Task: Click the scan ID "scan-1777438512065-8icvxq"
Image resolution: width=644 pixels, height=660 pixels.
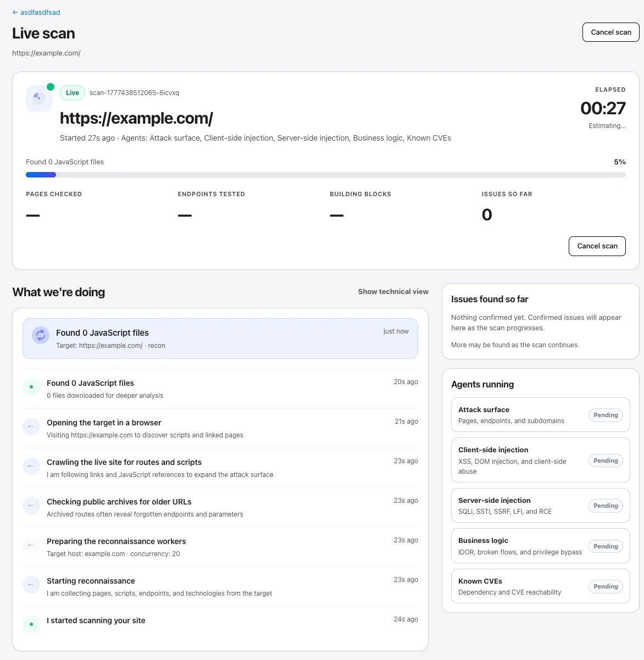Action: (134, 93)
